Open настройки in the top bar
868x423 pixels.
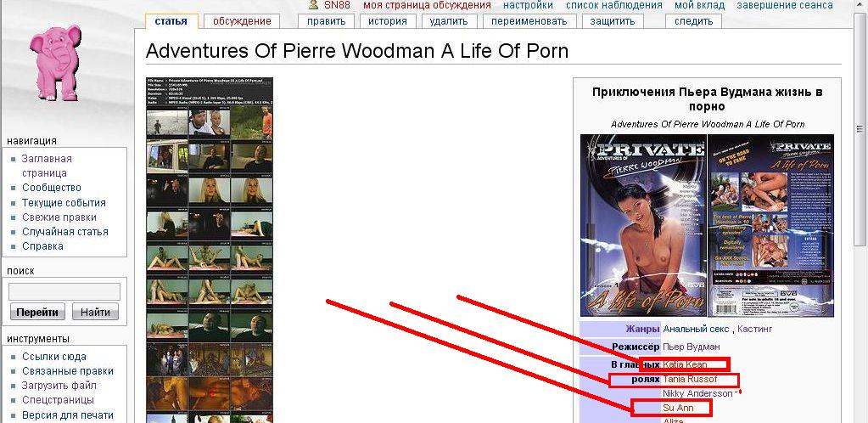pos(528,5)
